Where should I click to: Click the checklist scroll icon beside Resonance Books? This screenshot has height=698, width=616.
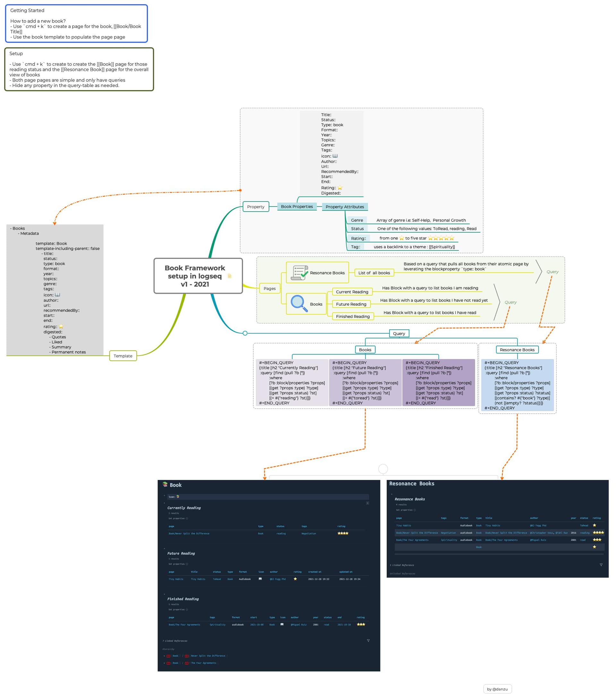pos(299,273)
